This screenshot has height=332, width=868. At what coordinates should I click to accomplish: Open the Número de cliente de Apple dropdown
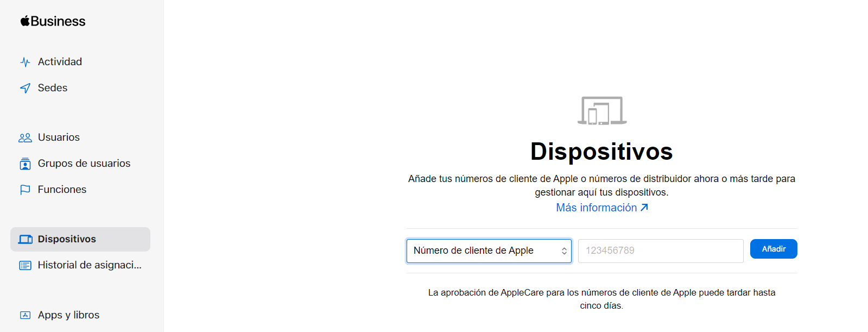[x=489, y=251]
